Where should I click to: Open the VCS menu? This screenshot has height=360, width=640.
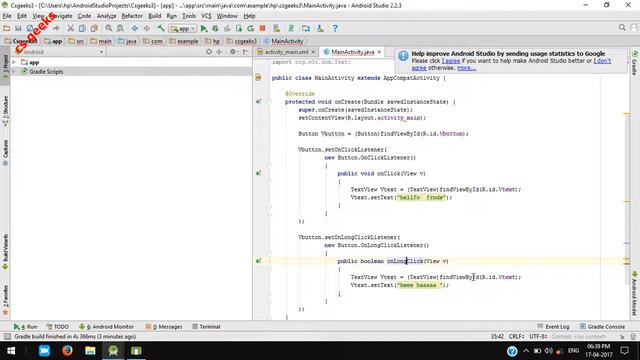point(206,16)
